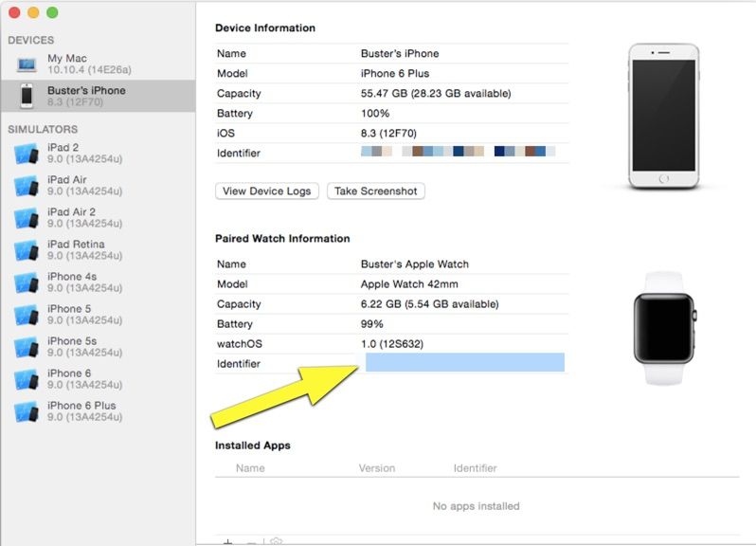756x546 pixels.
Task: Choose the iPhone 5s simulator icon
Action: pyautogui.click(x=26, y=348)
